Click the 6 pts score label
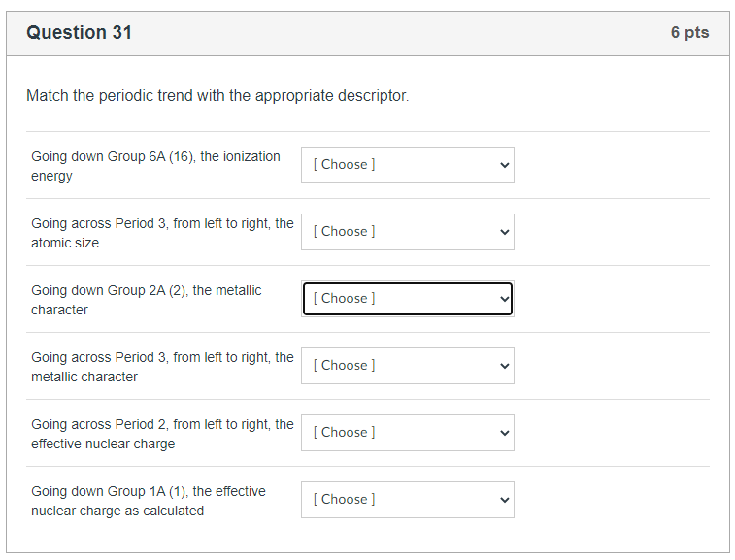 coord(689,33)
